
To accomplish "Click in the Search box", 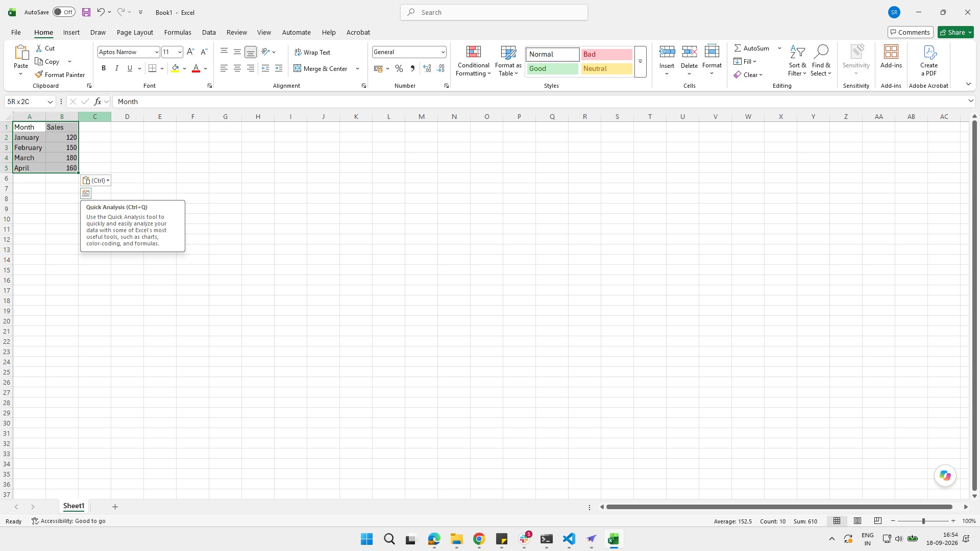I will pos(494,12).
